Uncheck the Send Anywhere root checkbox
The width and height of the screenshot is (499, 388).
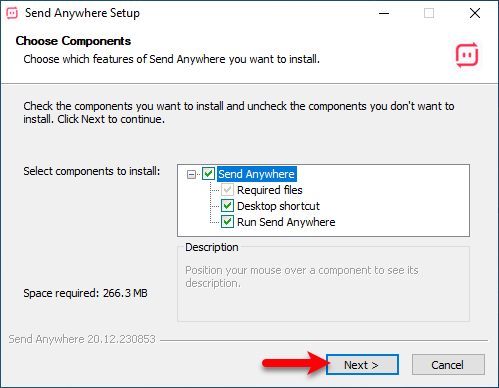coord(209,174)
